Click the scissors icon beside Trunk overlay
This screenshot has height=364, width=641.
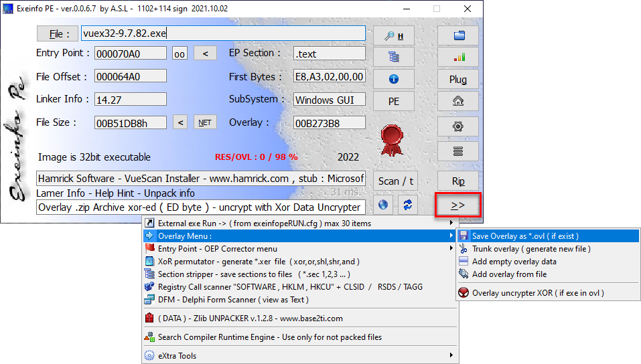point(464,248)
